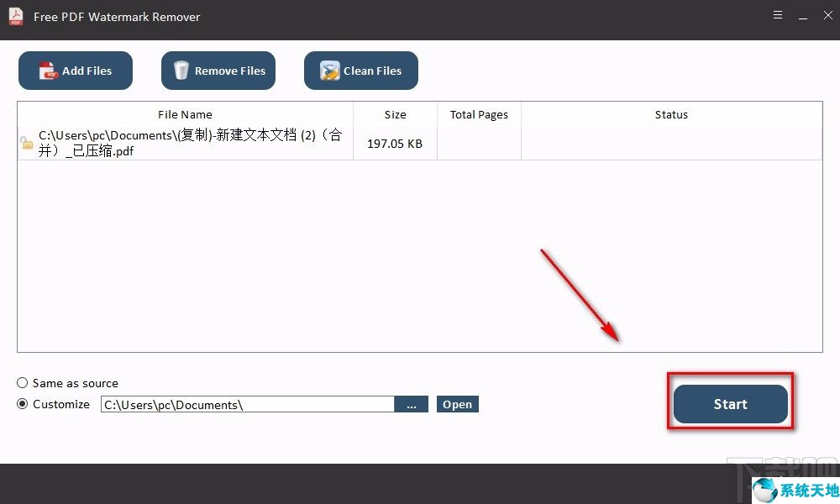Click the Size column header

click(395, 114)
